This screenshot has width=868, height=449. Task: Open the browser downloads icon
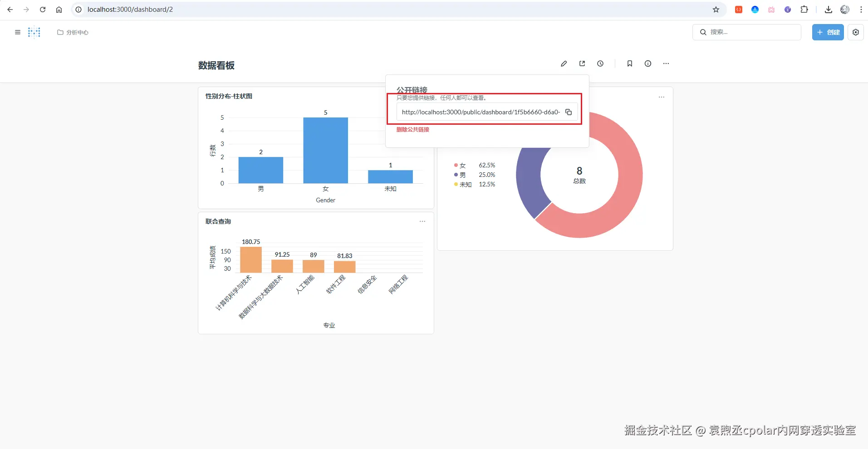click(x=829, y=10)
